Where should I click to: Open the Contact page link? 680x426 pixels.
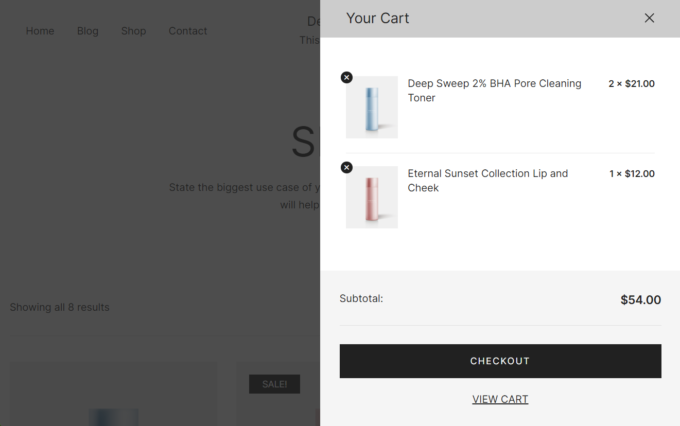point(188,31)
